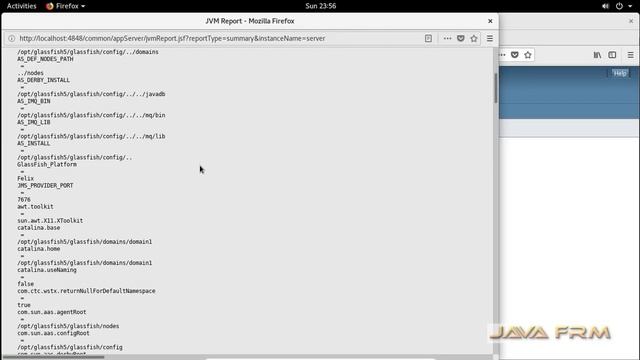
Task: Expand system menu arrow in the top bar
Action: pyautogui.click(x=630, y=6)
